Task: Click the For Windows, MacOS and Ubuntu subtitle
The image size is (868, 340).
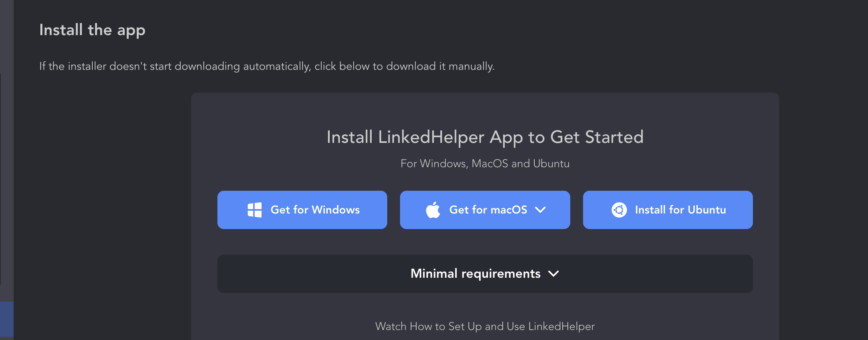Action: pos(485,164)
